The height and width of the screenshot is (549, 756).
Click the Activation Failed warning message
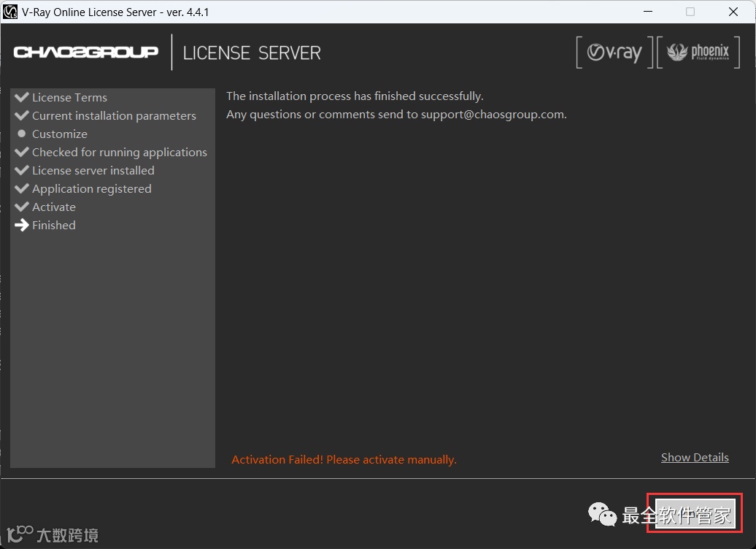(x=344, y=460)
